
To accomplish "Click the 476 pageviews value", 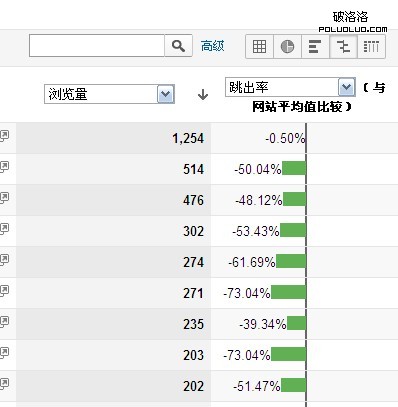I will tap(193, 200).
